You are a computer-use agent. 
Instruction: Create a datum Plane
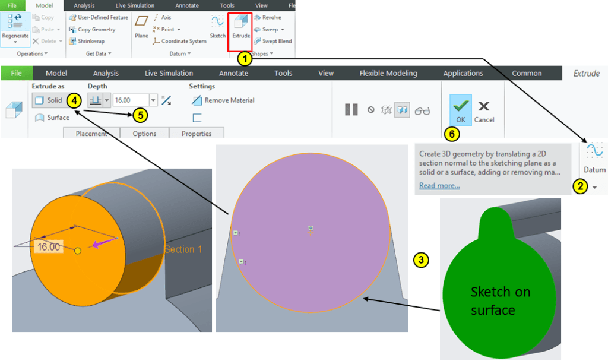coord(141,27)
